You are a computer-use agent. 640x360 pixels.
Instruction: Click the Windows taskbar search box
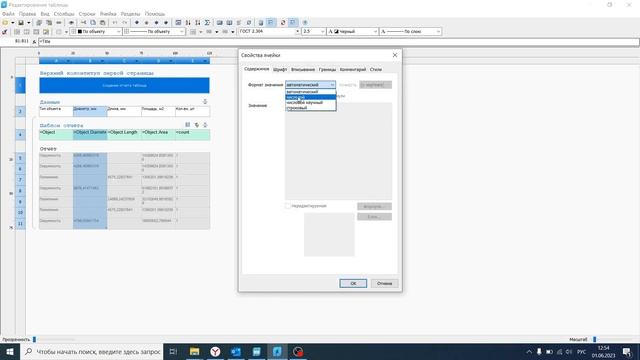[x=91, y=351]
